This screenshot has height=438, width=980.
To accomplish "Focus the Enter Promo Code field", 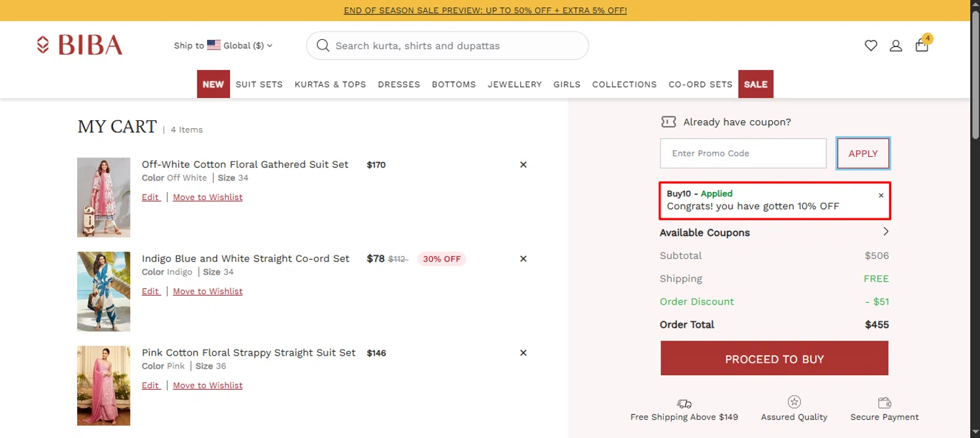I will click(743, 154).
